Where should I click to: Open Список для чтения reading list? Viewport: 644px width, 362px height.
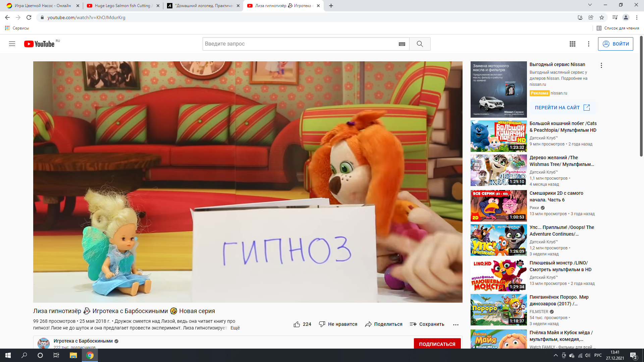point(618,28)
